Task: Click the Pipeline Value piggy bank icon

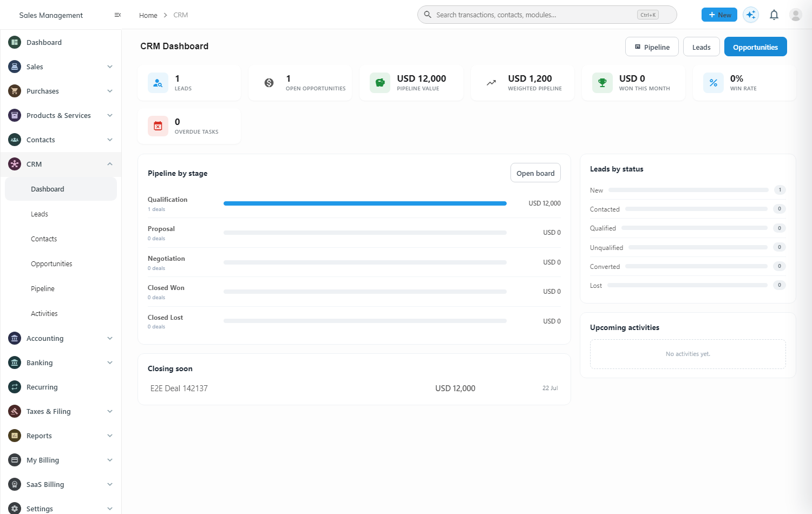Action: coord(380,83)
